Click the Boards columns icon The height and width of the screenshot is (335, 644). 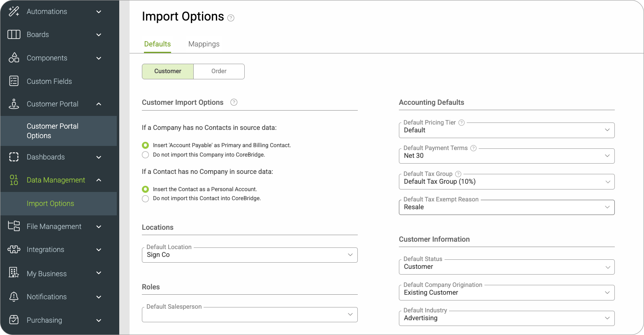point(14,35)
